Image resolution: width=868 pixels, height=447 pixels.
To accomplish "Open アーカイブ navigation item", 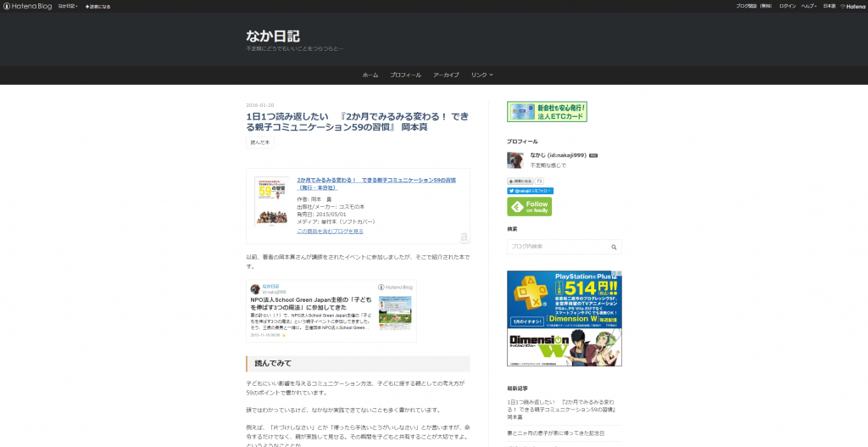I will [x=446, y=75].
